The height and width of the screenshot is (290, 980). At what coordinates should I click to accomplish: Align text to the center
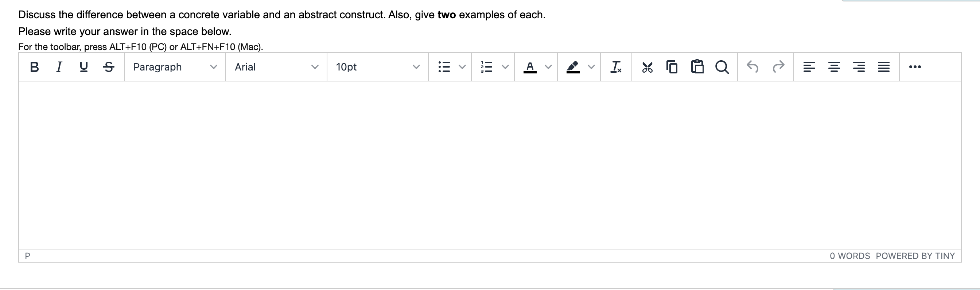click(x=835, y=67)
